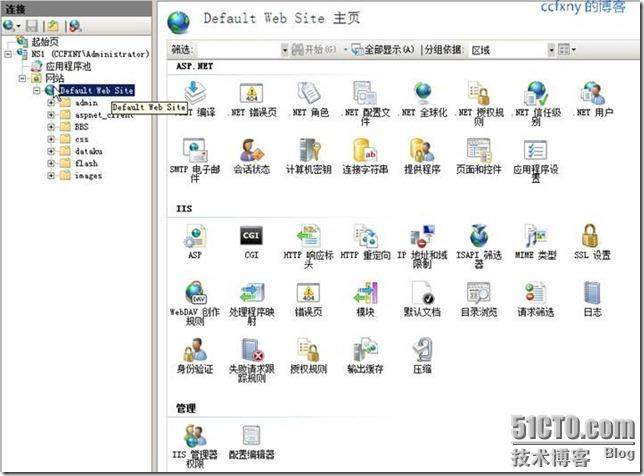Open 页面和控件 feature

pyautogui.click(x=479, y=156)
